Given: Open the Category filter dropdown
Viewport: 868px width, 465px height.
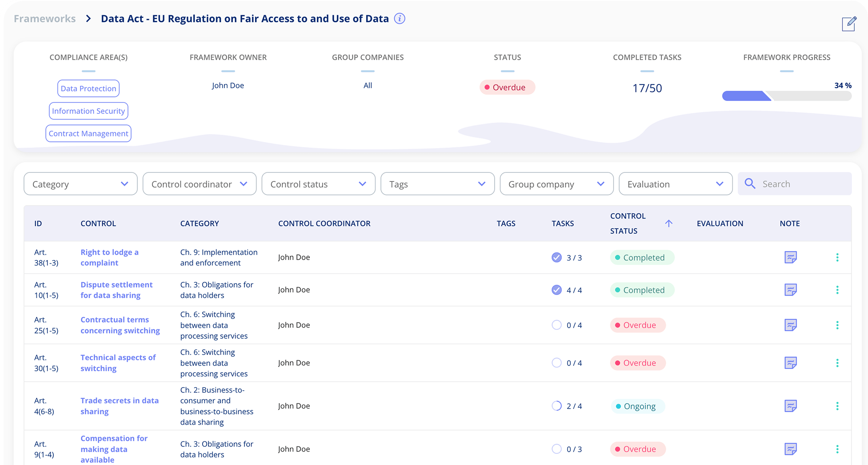Looking at the screenshot, I should tap(80, 184).
